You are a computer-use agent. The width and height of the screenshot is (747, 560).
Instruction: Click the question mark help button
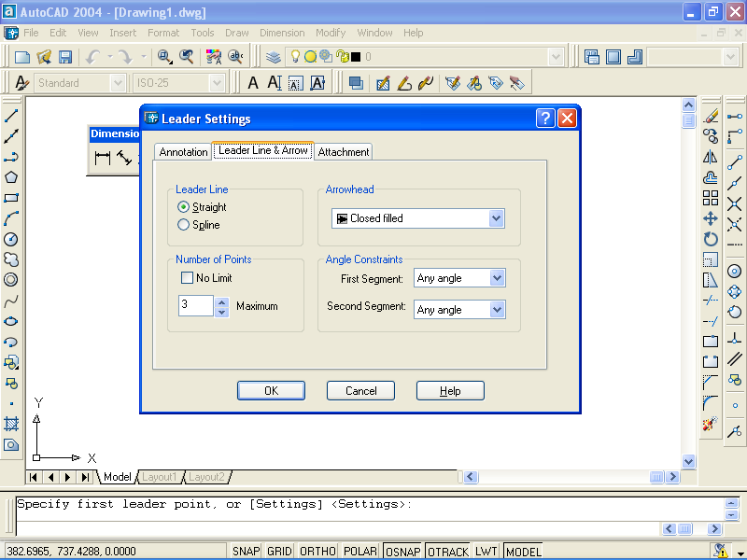[x=545, y=119]
